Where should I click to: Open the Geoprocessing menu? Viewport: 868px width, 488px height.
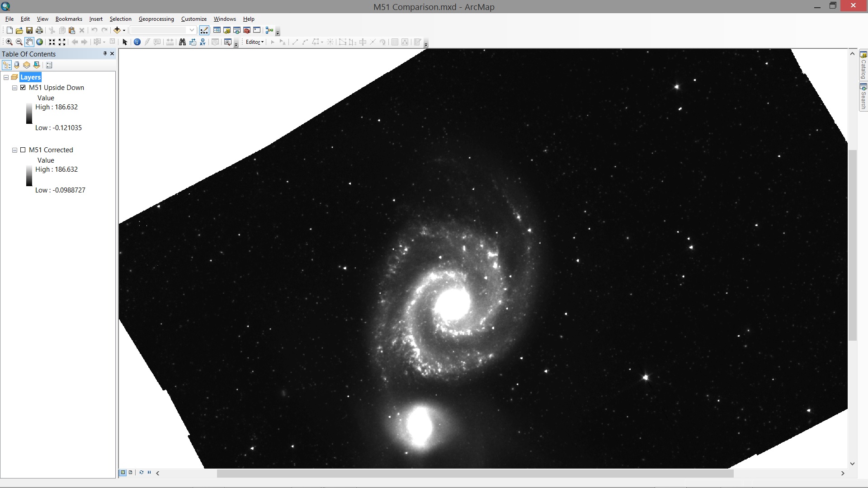point(156,19)
